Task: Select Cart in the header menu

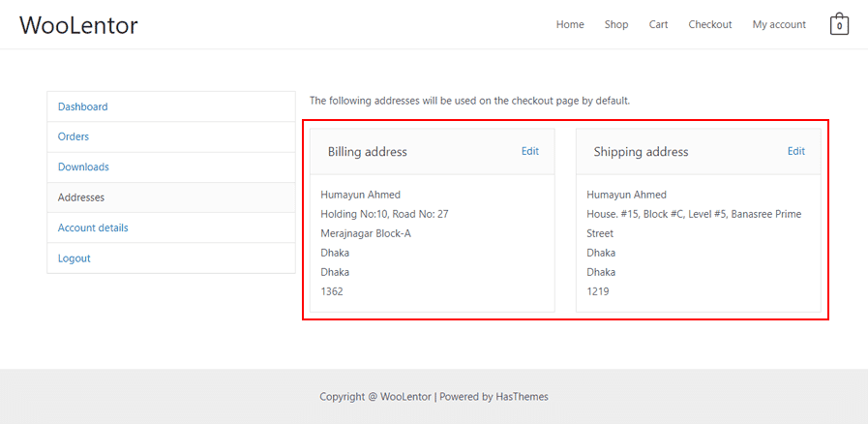Action: (x=658, y=25)
